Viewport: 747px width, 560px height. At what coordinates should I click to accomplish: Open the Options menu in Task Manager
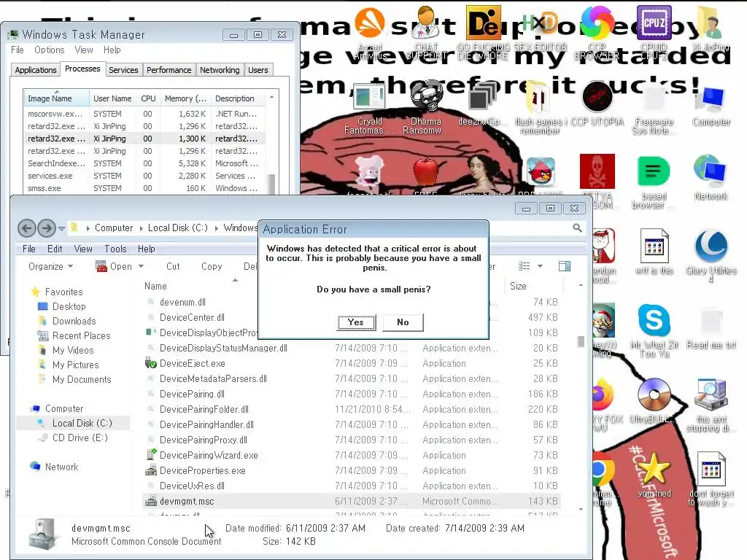point(49,50)
